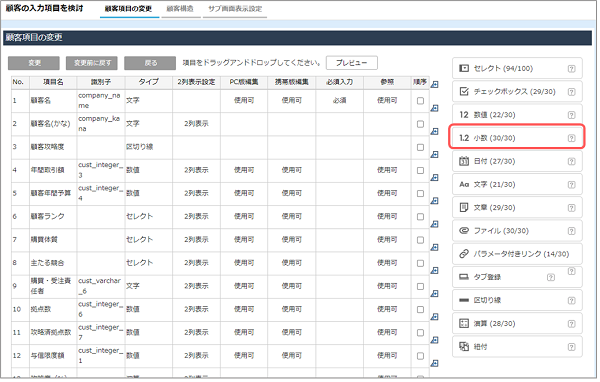The width and height of the screenshot is (600, 382).
Task: Click the 変更 button
Action: point(34,63)
